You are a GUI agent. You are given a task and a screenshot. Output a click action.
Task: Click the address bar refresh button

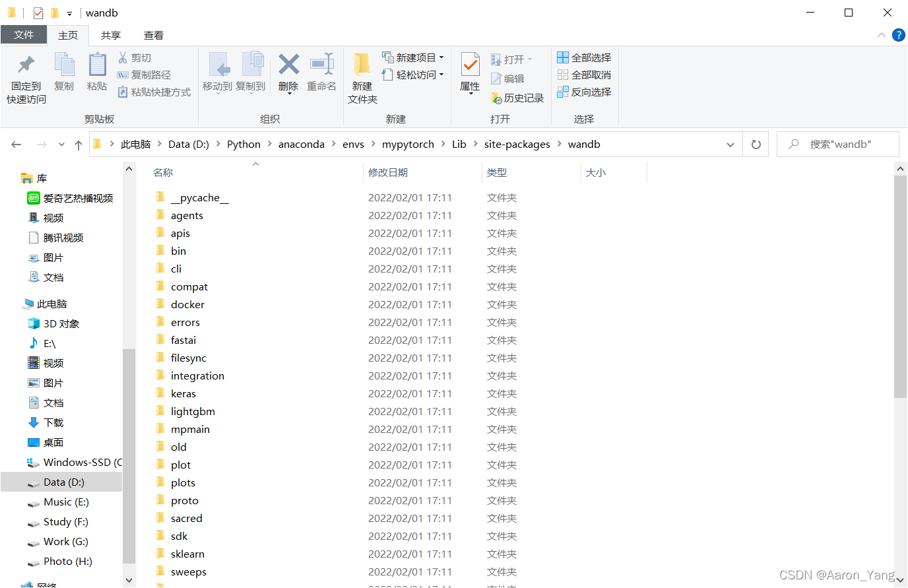tap(756, 145)
